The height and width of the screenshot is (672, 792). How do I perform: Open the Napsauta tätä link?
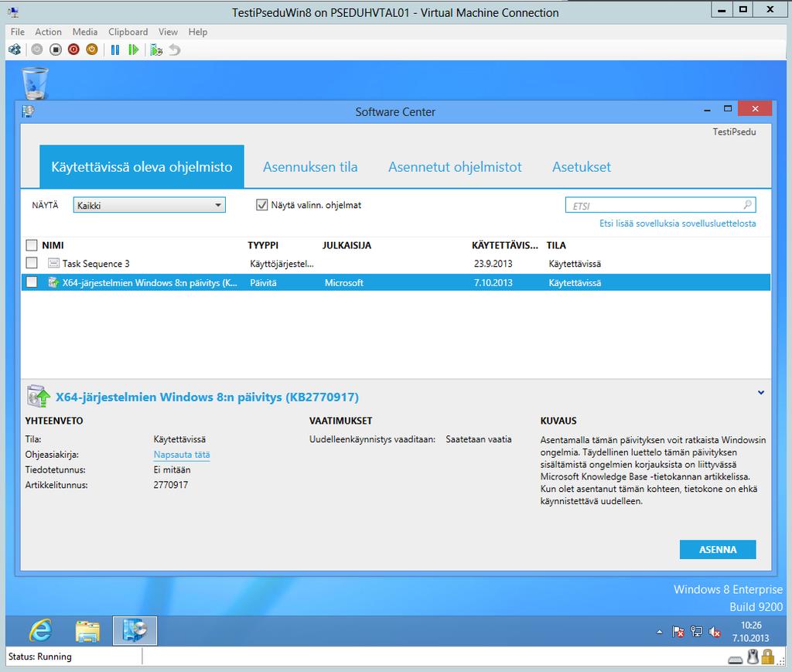pyautogui.click(x=182, y=455)
